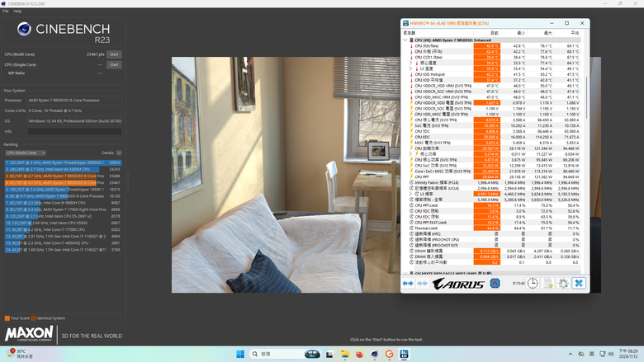Sort by the 目前 (current) column header
Viewport: 644px width, 362px height.
[486, 33]
